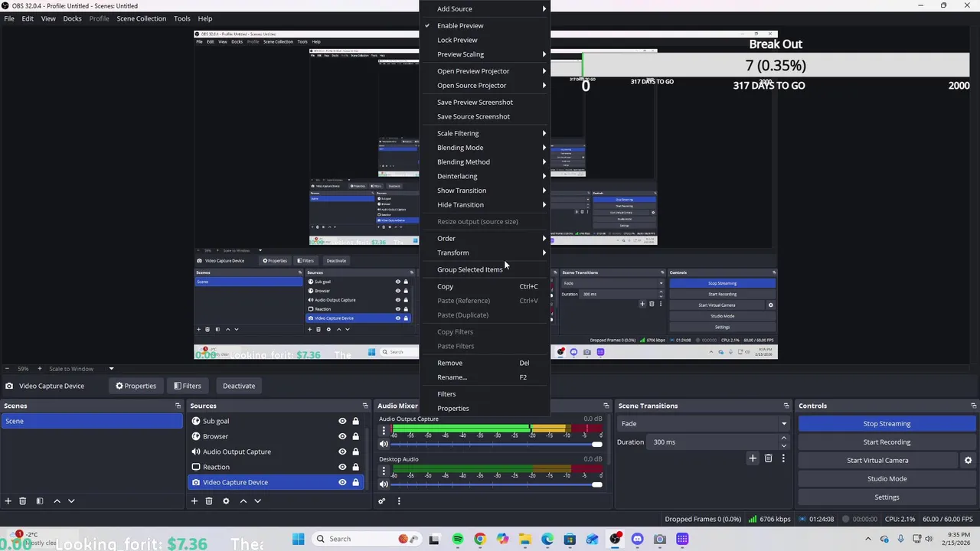Open Discord from the taskbar
This screenshot has width=980, height=551.
pyautogui.click(x=637, y=540)
